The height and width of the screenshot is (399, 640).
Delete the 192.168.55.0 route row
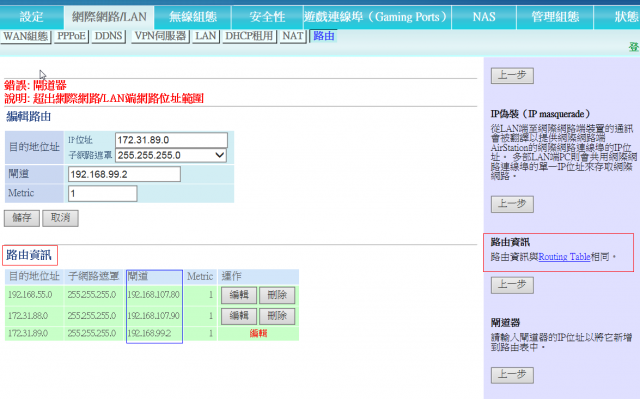[277, 295]
